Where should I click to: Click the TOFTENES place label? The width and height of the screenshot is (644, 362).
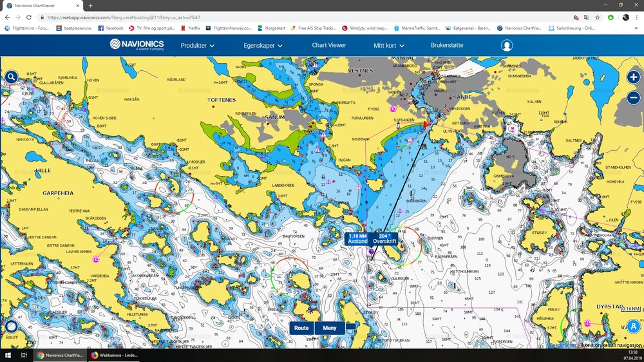pyautogui.click(x=222, y=100)
